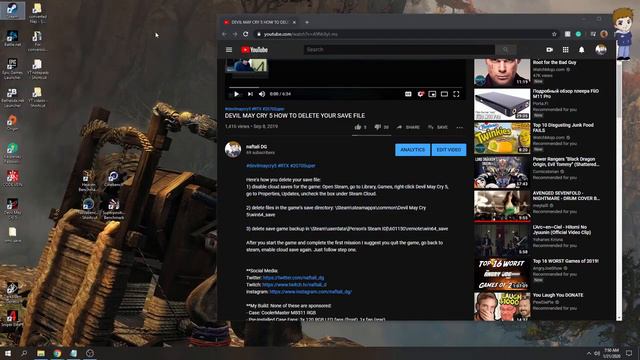Select the Bethesda.net Launcher desktop icon

pos(12,97)
